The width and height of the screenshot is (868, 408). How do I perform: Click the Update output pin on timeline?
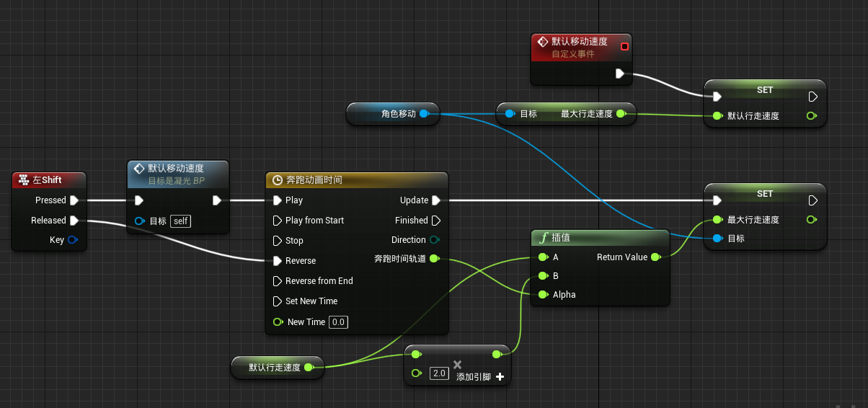436,200
